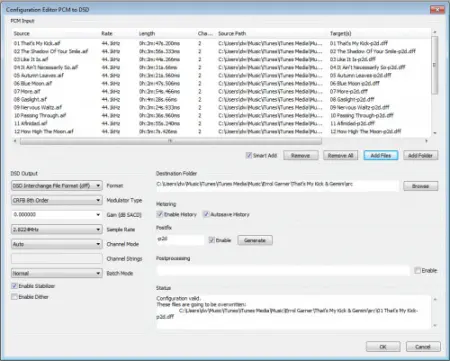
Task: Open the Gain (dB SACD) dropdown
Action: click(57, 215)
